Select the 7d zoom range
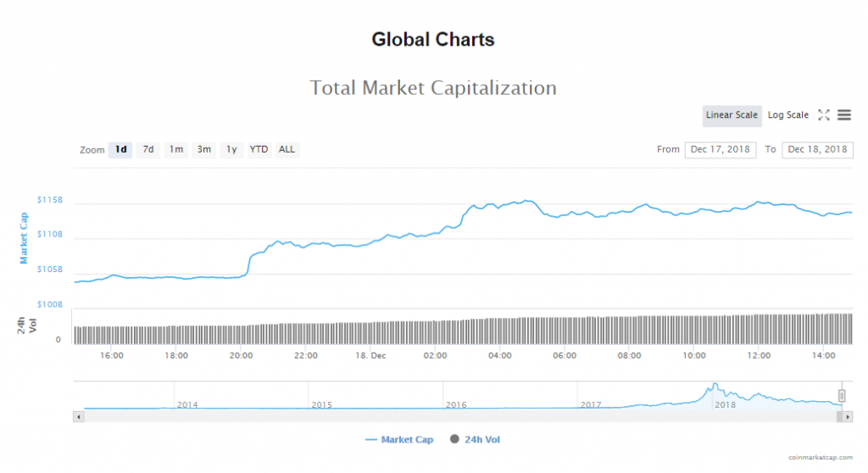This screenshot has height=473, width=868. 148,150
